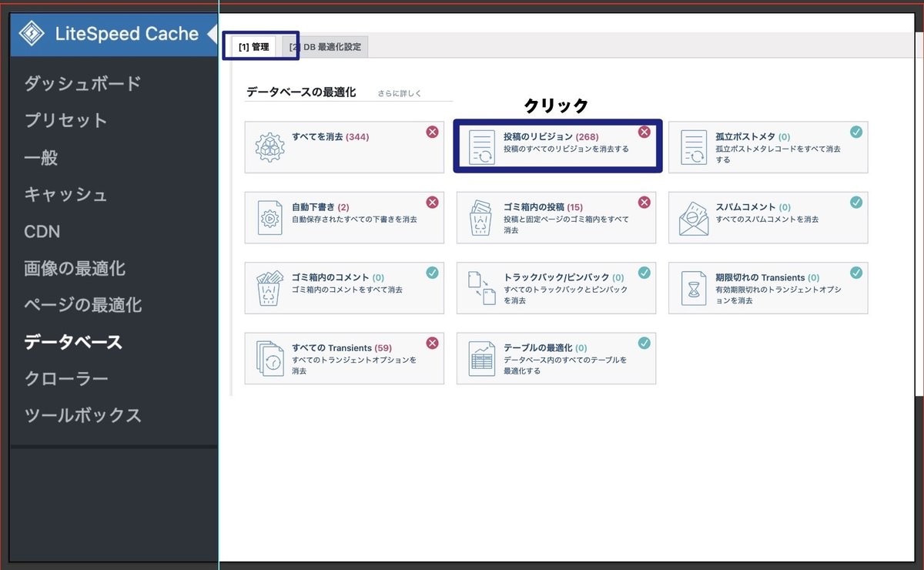Click ゴミ箱内のコメント (0) title
The width and height of the screenshot is (924, 570).
point(338,277)
